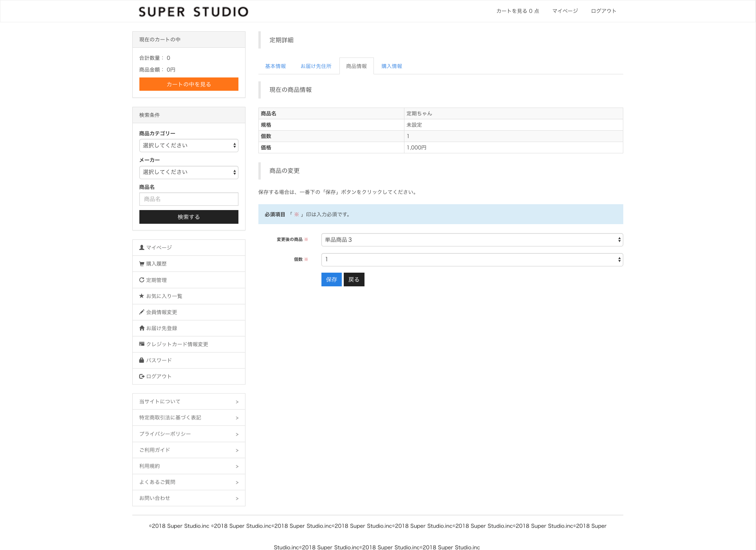Expand ご利用ガイド chevron
756x550 pixels.
point(237,450)
